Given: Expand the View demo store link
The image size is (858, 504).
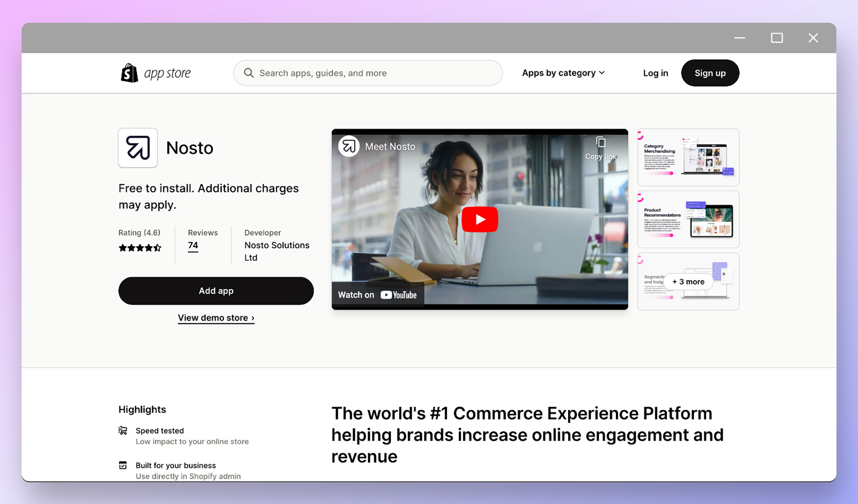Looking at the screenshot, I should pyautogui.click(x=216, y=317).
